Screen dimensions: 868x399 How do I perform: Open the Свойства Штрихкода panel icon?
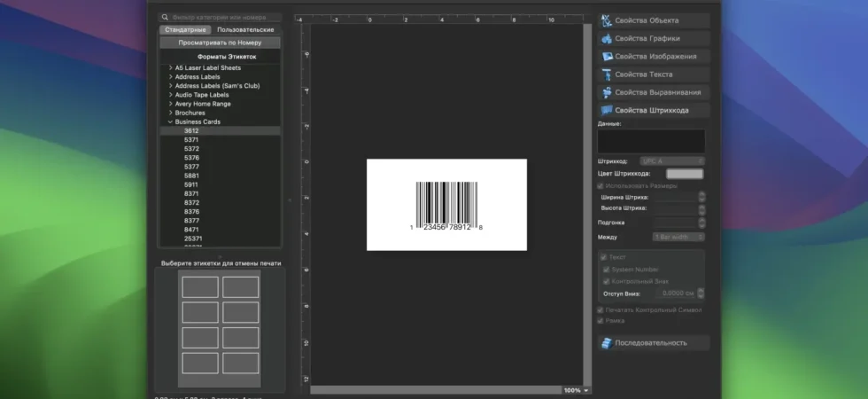coord(607,110)
